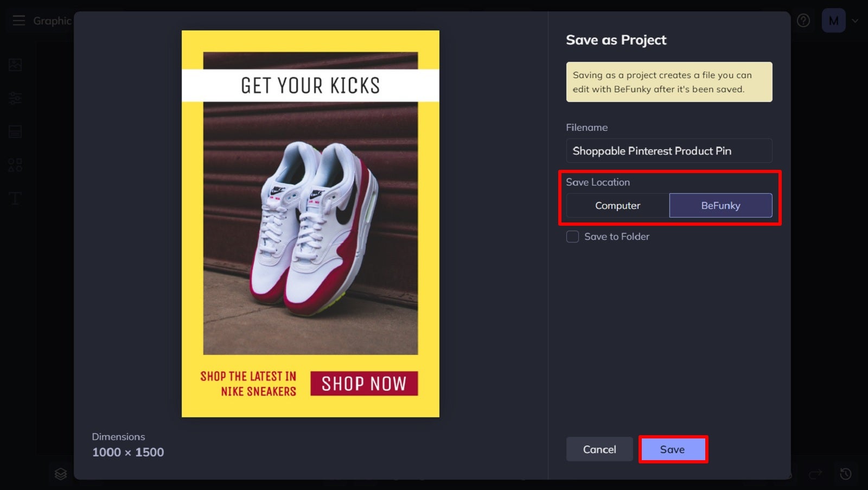Image resolution: width=868 pixels, height=490 pixels.
Task: Select the Graphics shapes icon
Action: (x=15, y=164)
